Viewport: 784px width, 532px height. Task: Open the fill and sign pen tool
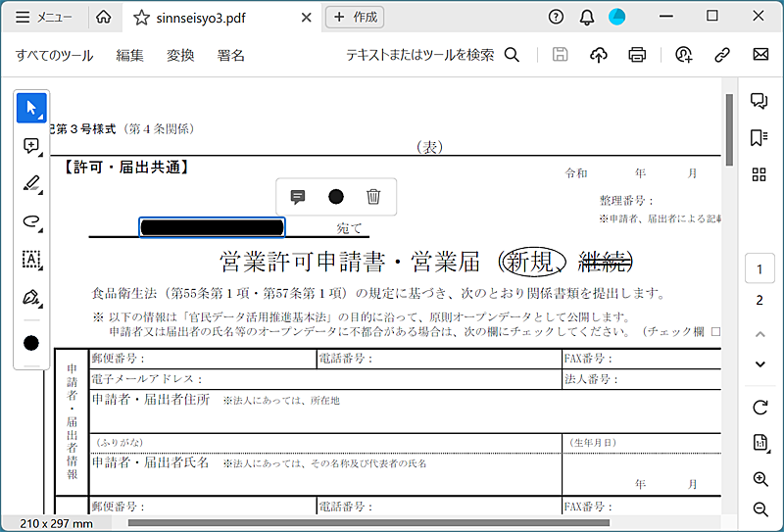click(x=31, y=297)
